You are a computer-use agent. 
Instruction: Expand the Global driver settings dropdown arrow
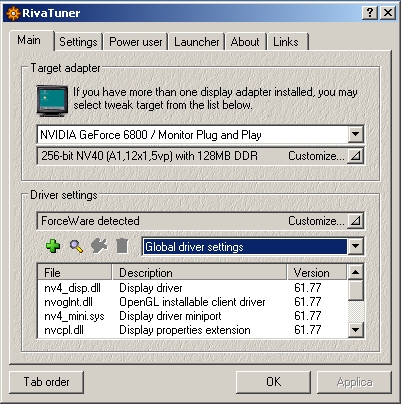click(355, 247)
